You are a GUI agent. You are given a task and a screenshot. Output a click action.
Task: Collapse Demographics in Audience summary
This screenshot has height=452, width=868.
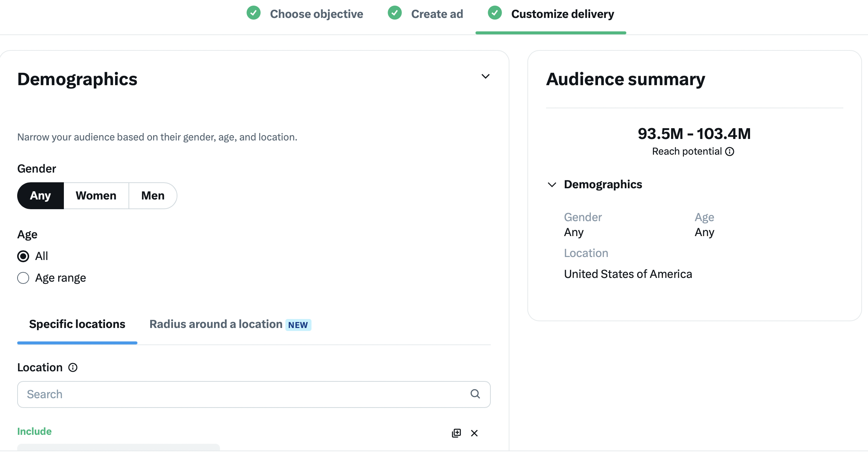pos(552,185)
